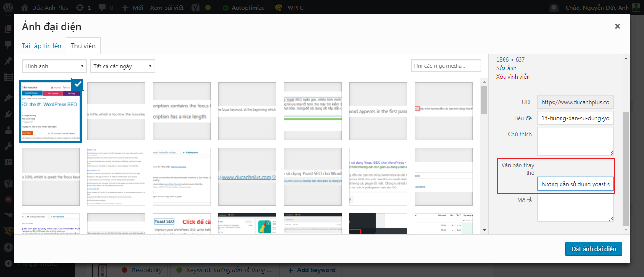Click the notification icon beside the greeting
The width and height of the screenshot is (644, 277).
pyautogui.click(x=554, y=8)
